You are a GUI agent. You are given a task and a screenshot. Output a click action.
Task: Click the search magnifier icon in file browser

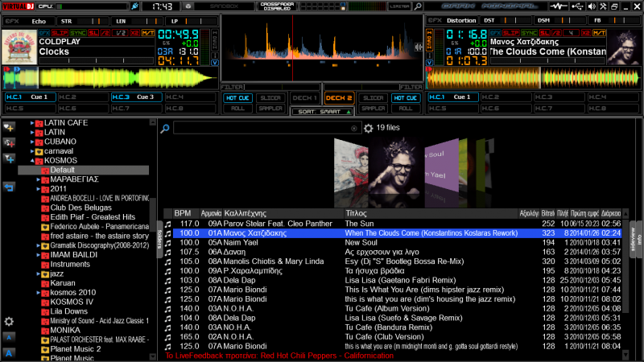[165, 129]
